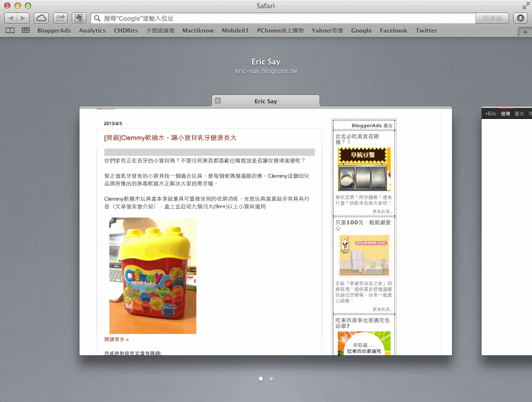
Task: Open Yahoo!奇摩 bookmark
Action: [327, 31]
